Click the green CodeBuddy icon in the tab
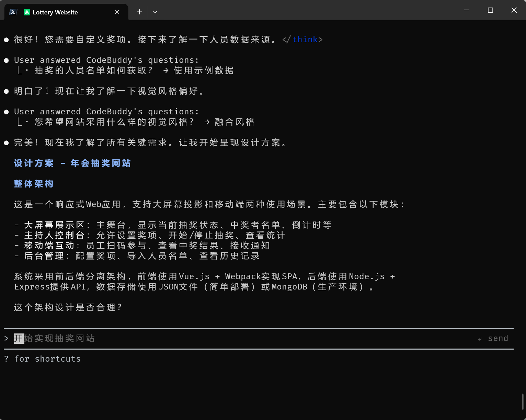526x420 pixels. [27, 12]
